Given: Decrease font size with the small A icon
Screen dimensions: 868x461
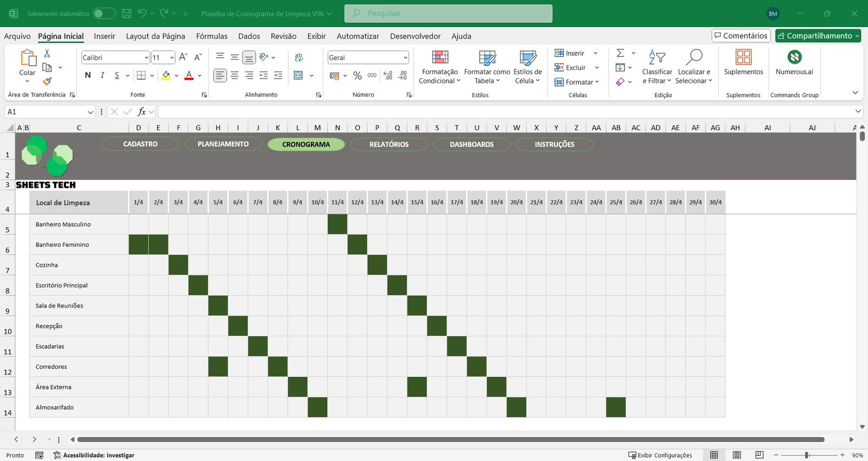Looking at the screenshot, I should [x=198, y=57].
